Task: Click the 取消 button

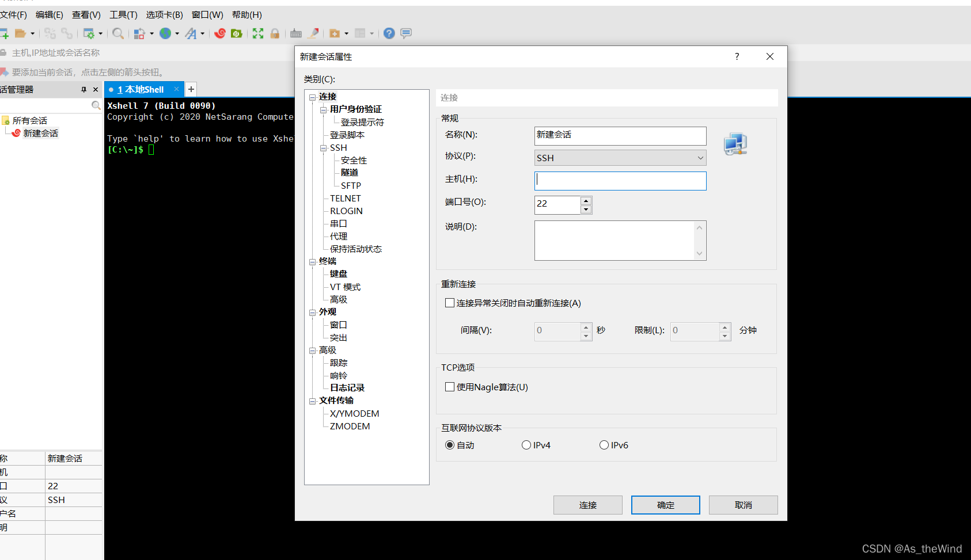Action: pyautogui.click(x=744, y=505)
